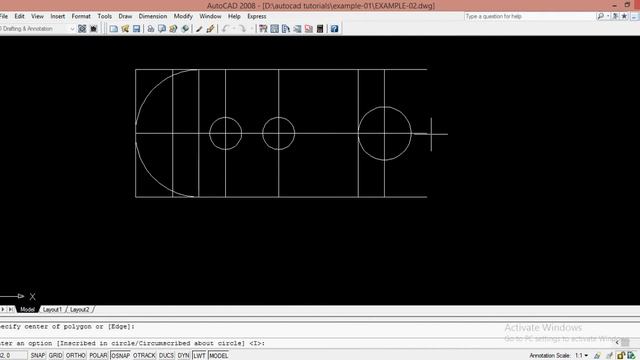Click the 3D DWF icon
The image size is (640, 360).
coord(185,29)
